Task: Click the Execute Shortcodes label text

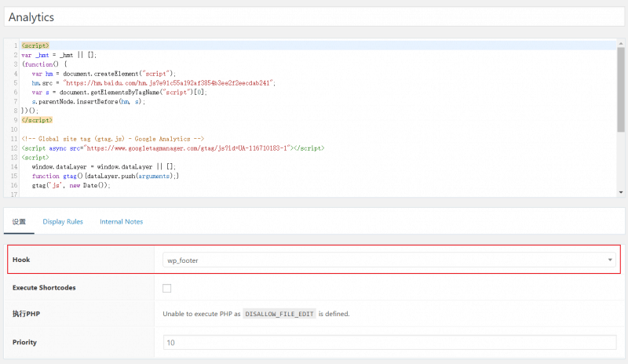Action: coord(44,288)
